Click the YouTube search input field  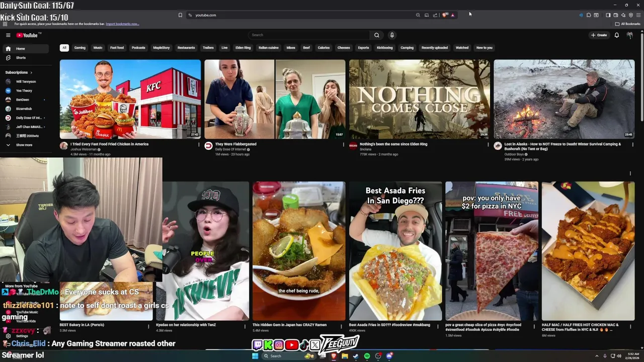pos(309,35)
